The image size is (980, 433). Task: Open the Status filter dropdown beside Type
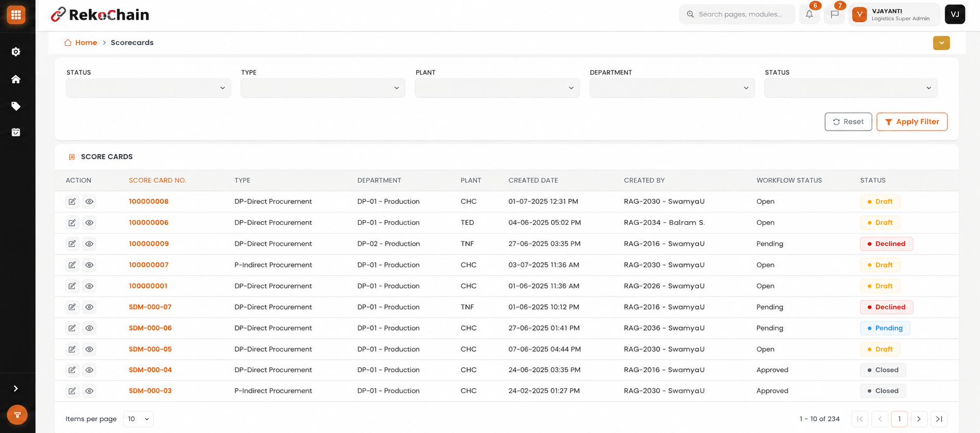(x=149, y=88)
